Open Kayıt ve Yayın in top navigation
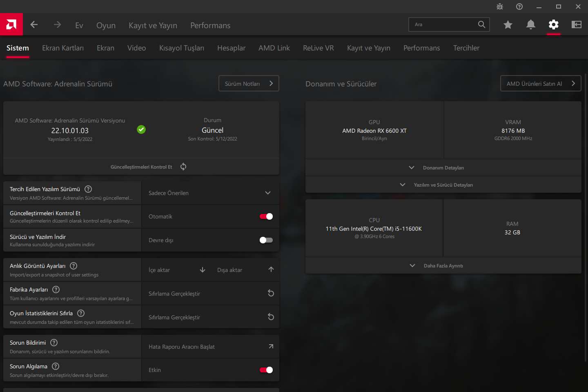 point(153,25)
